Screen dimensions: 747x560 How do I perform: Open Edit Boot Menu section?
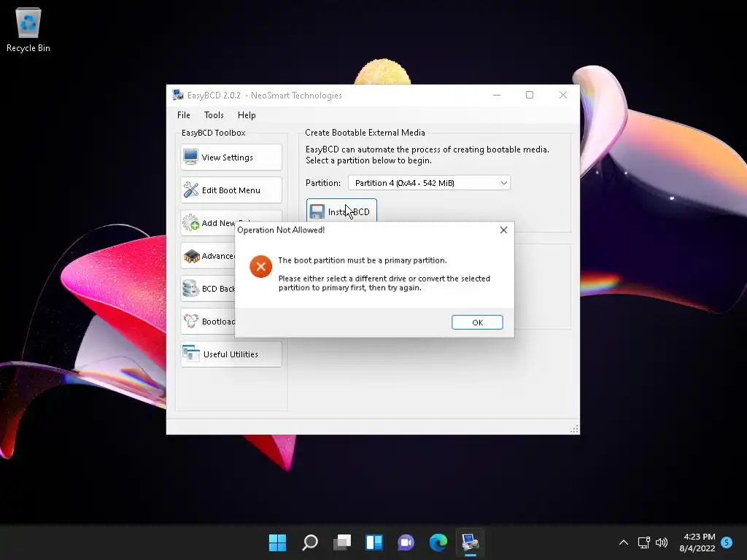point(231,190)
